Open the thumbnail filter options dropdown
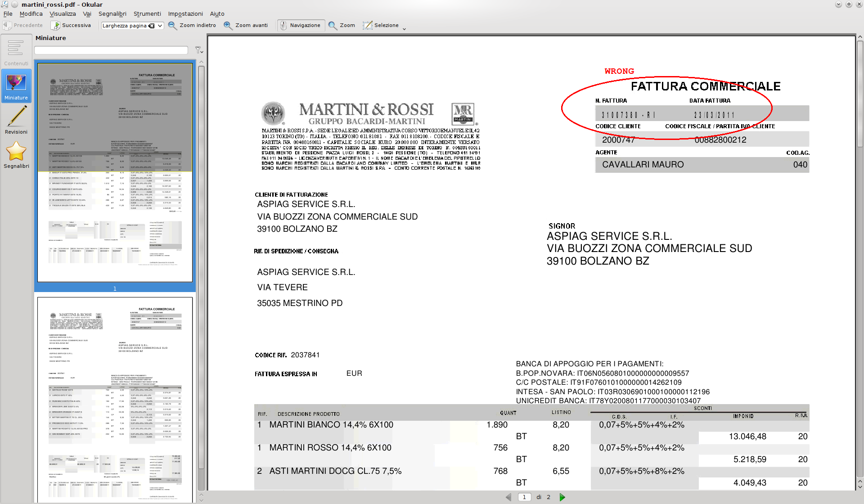This screenshot has height=504, width=864. tap(198, 50)
